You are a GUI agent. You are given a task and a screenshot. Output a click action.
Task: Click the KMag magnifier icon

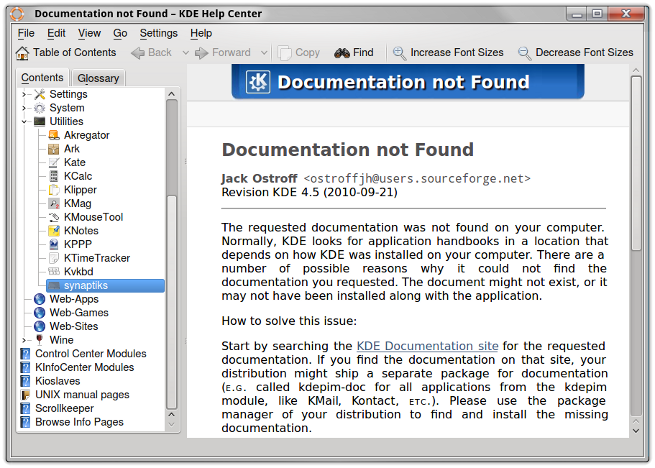54,203
